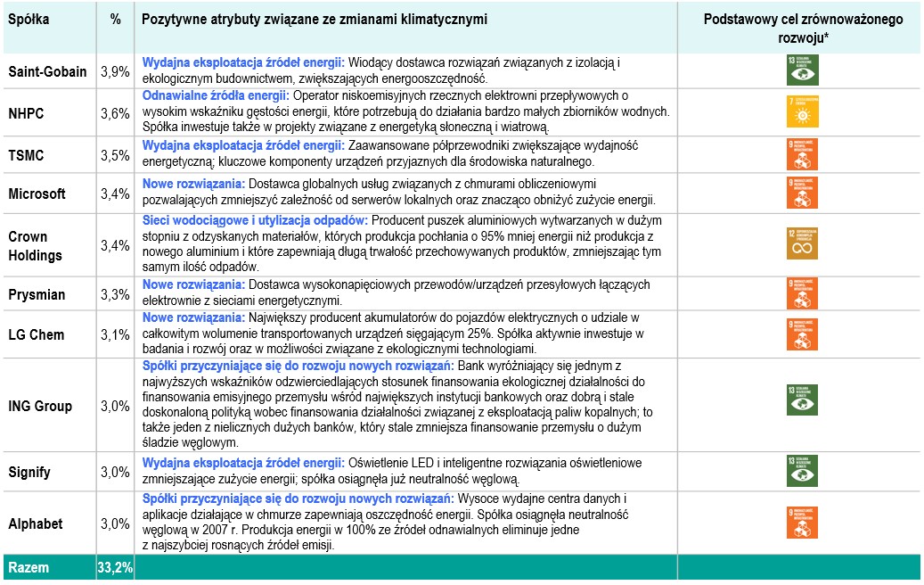
Task: Click Wydajna eksploatacja źródeł energii in Signify row
Action: pyautogui.click(x=243, y=464)
